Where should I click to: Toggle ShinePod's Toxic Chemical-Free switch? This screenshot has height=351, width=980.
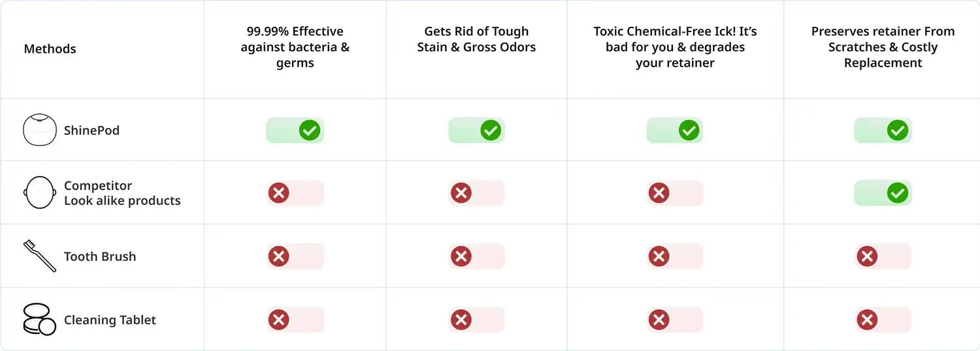tap(675, 130)
